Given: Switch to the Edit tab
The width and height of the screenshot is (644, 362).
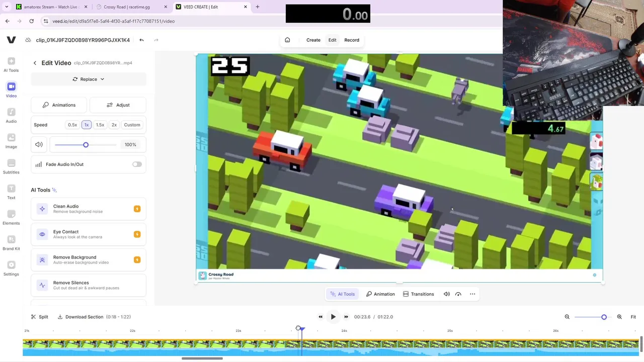Looking at the screenshot, I should pyautogui.click(x=333, y=40).
